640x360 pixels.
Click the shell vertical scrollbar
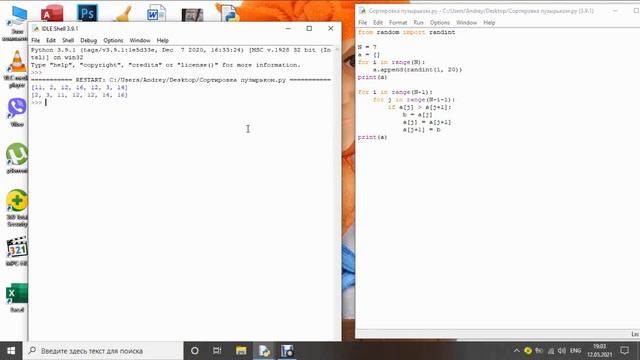[x=337, y=192]
